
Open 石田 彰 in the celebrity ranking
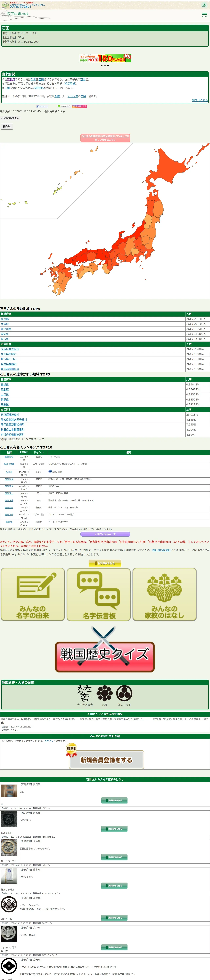[x=9, y=472]
